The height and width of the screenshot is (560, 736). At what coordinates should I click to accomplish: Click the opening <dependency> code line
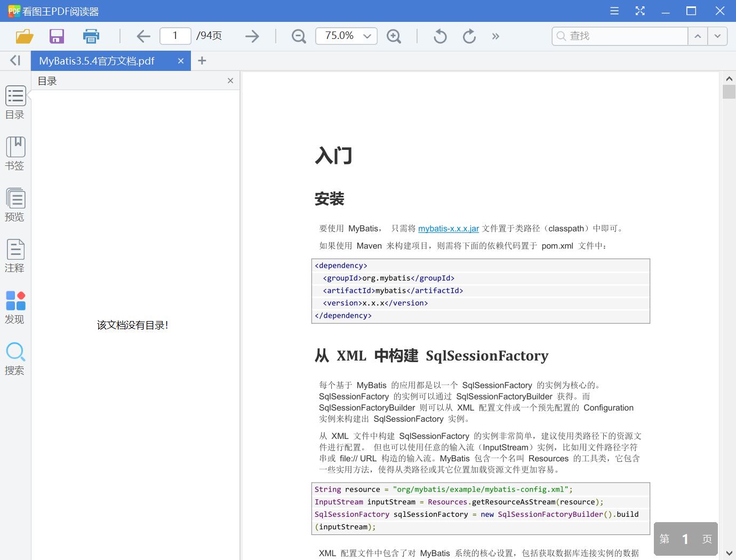[341, 266]
